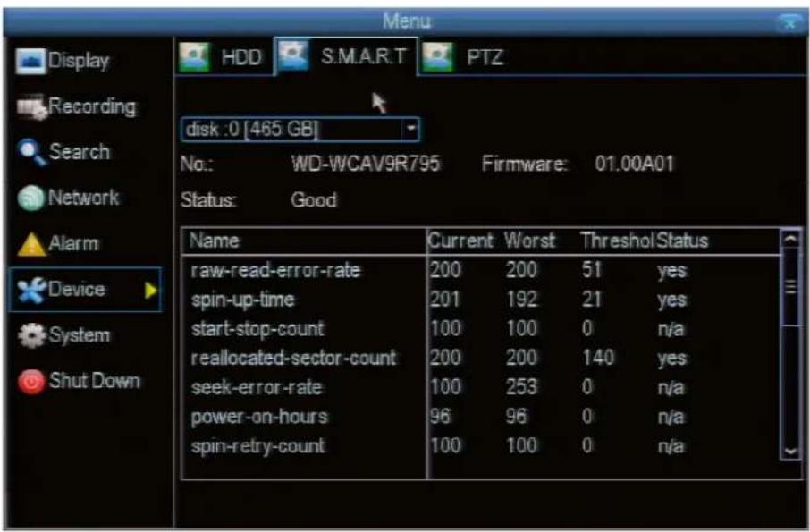Click the Device wrench icon
Viewport: 810px width, 532px height.
(x=31, y=290)
